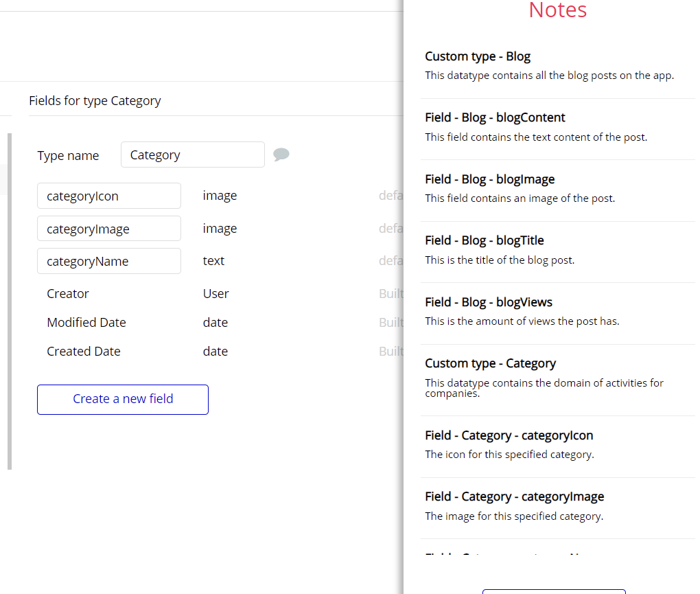Click the Created Date field row
700x594 pixels.
[x=84, y=352]
